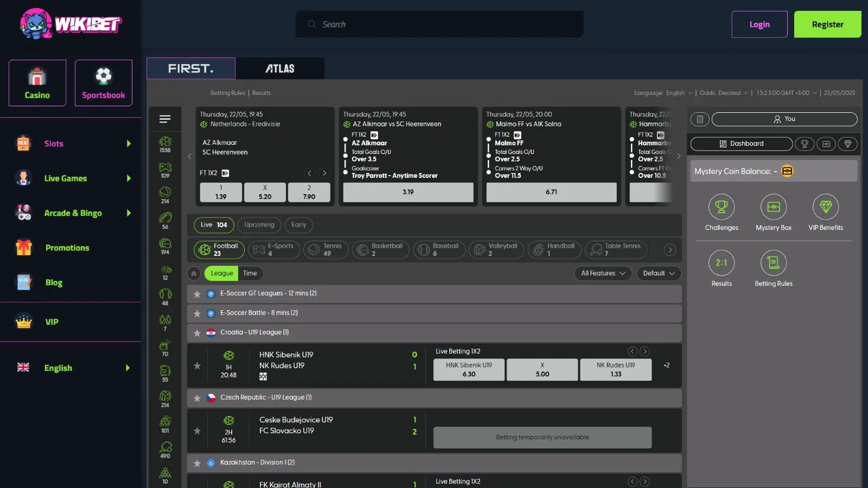The width and height of the screenshot is (868, 488).
Task: Switch to the ATLAS tab
Action: point(280,69)
